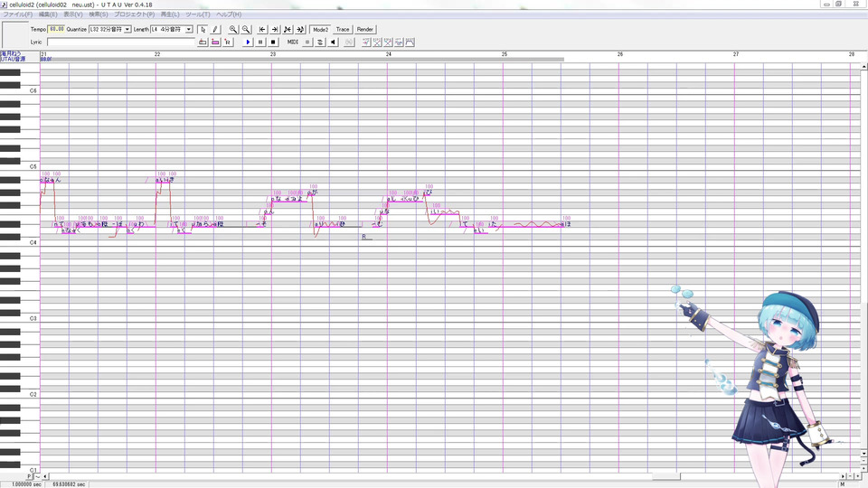The image size is (868, 488).
Task: Open the 表示(V) menu
Action: click(73, 14)
